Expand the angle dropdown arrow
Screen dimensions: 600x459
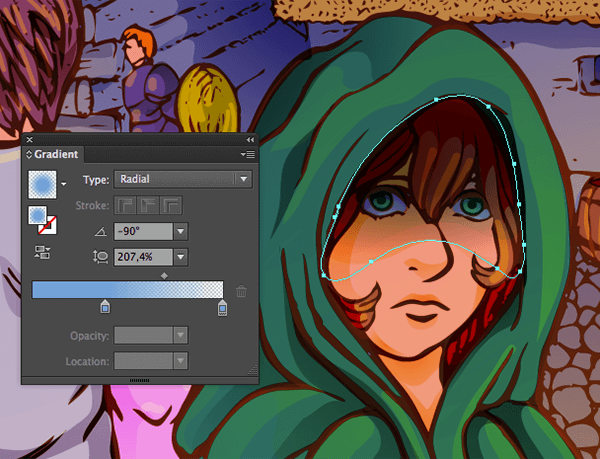click(x=180, y=232)
